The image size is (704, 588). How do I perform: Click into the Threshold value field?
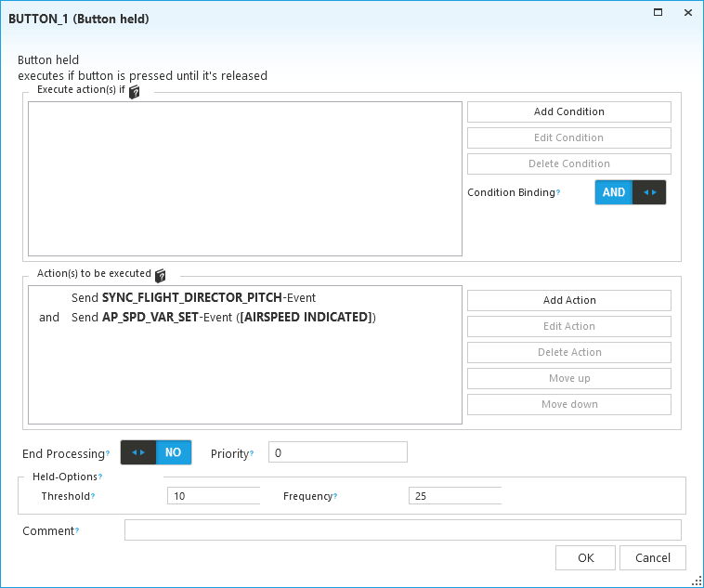[x=213, y=496]
